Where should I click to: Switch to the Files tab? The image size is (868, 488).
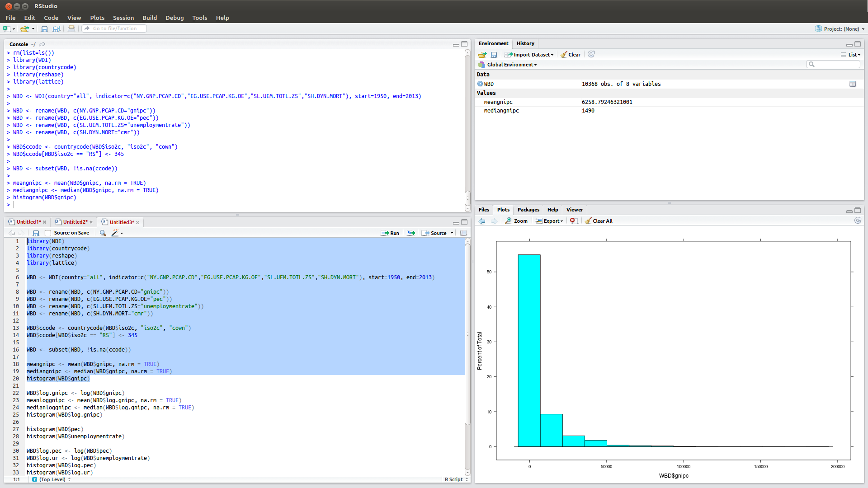coord(484,210)
